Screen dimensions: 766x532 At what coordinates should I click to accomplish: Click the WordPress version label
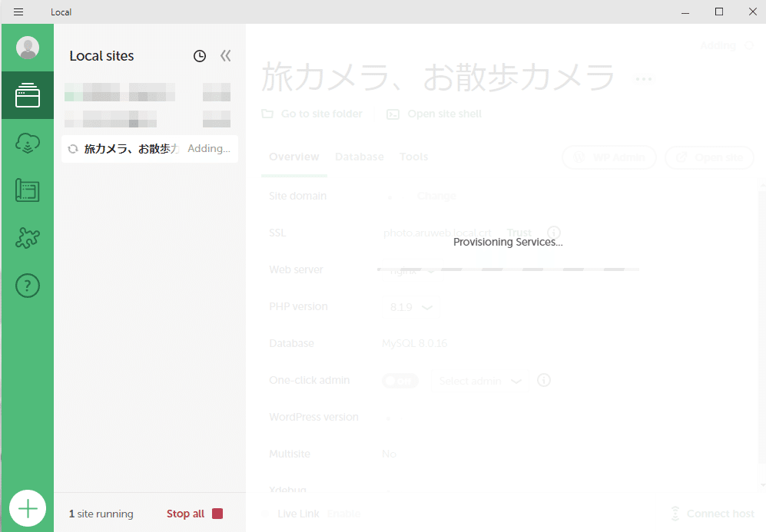point(313,418)
